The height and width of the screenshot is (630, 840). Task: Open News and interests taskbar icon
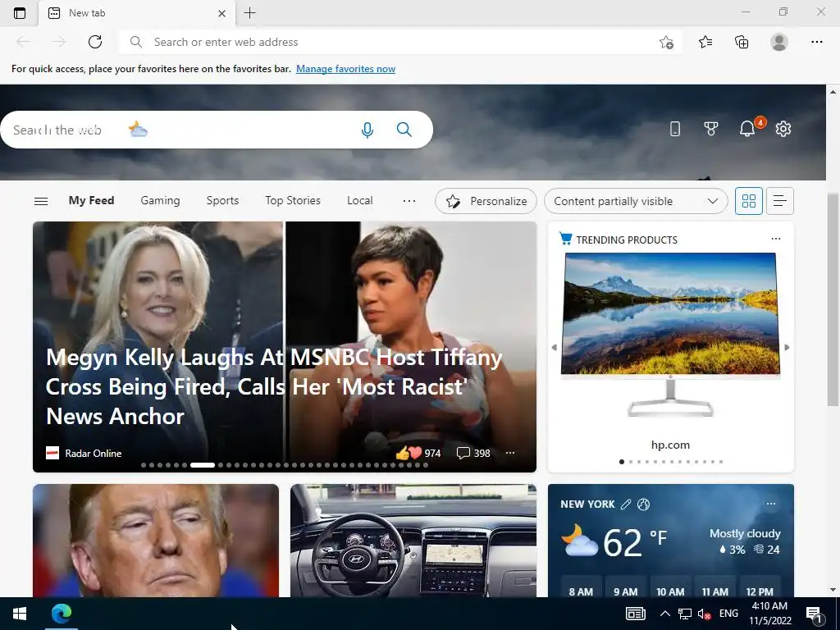(636, 614)
